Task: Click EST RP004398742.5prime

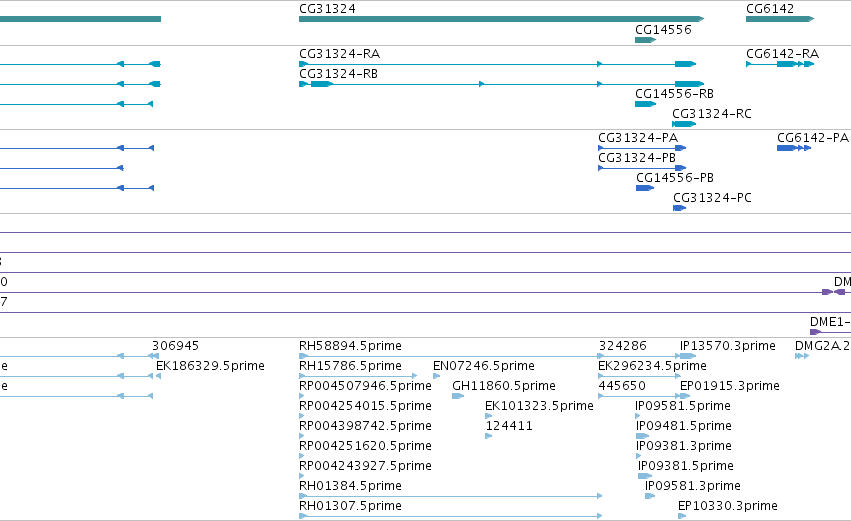Action: (x=365, y=426)
